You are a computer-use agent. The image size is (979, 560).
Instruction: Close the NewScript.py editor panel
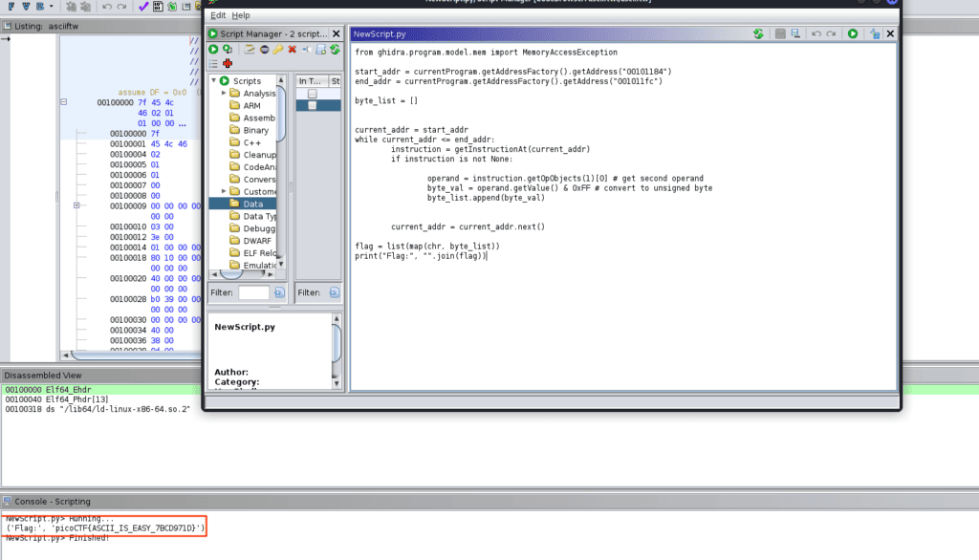tap(890, 33)
